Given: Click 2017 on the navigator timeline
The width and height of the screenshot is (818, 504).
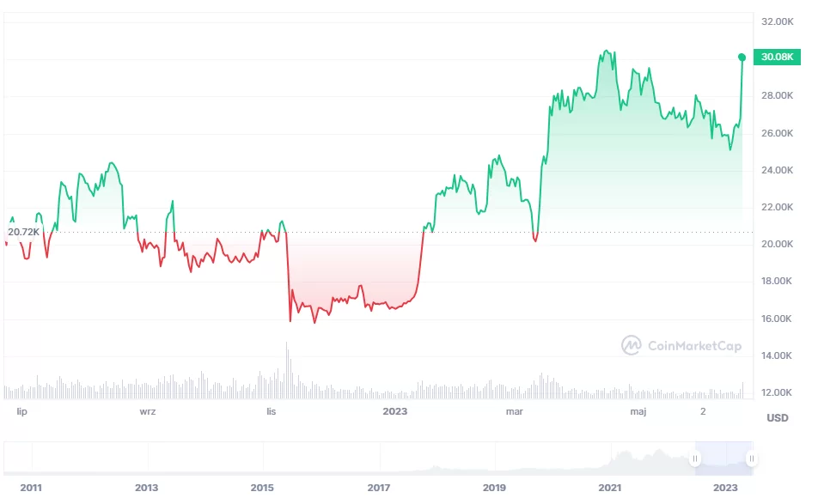Looking at the screenshot, I should [x=378, y=488].
